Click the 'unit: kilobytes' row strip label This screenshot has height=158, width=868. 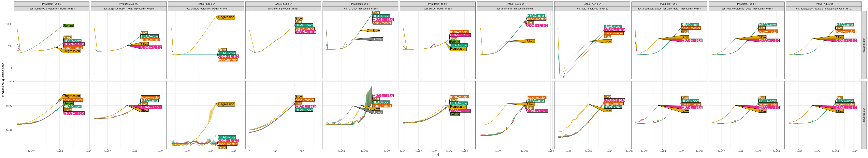point(864,45)
